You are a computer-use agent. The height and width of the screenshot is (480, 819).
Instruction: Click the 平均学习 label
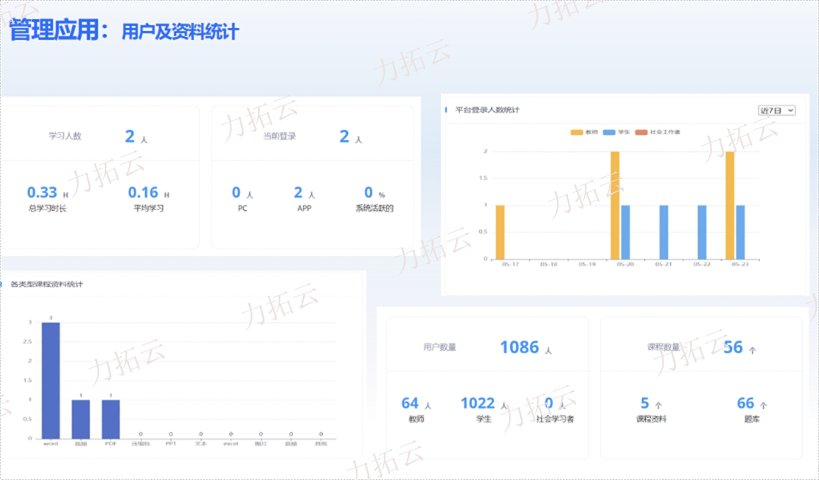point(148,208)
